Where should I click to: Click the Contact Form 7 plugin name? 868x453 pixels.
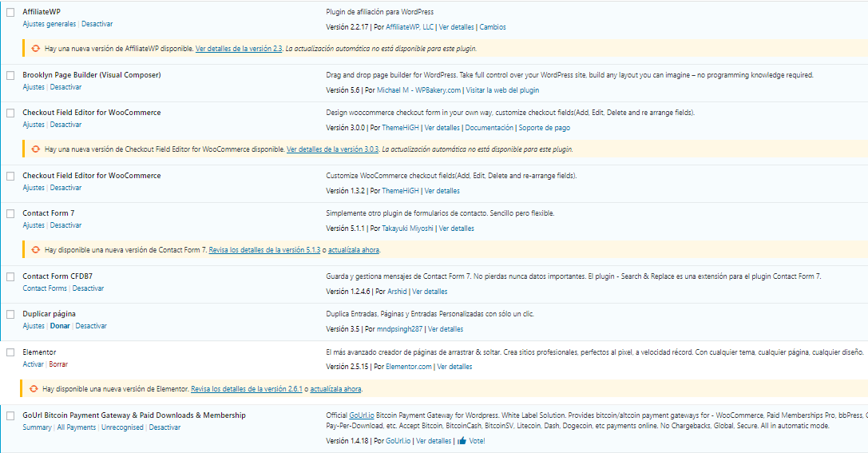tap(49, 214)
